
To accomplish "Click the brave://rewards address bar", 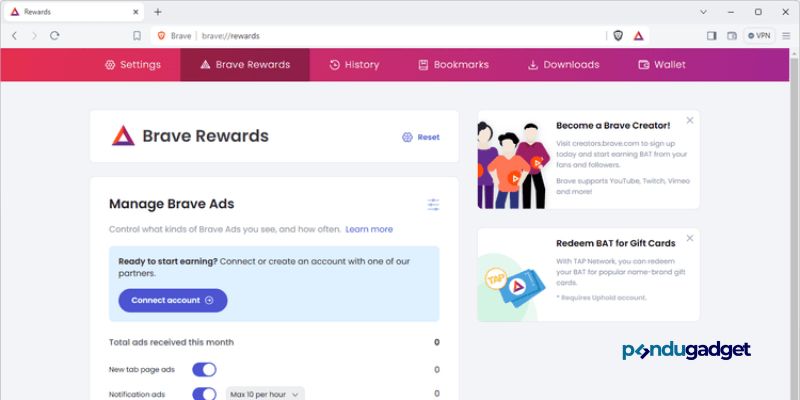I will (x=378, y=36).
